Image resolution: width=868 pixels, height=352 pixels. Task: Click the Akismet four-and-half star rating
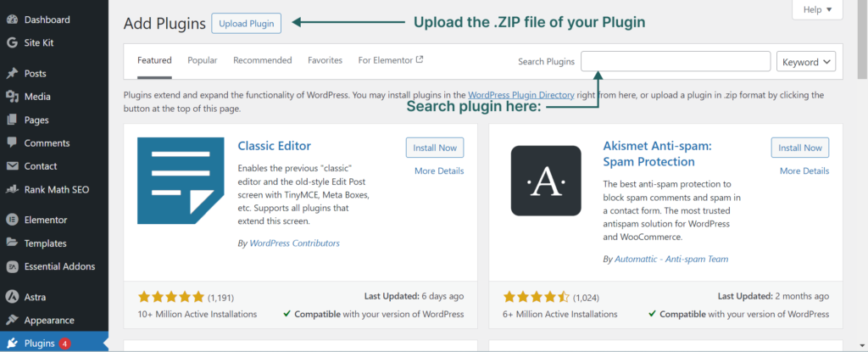[x=537, y=297]
